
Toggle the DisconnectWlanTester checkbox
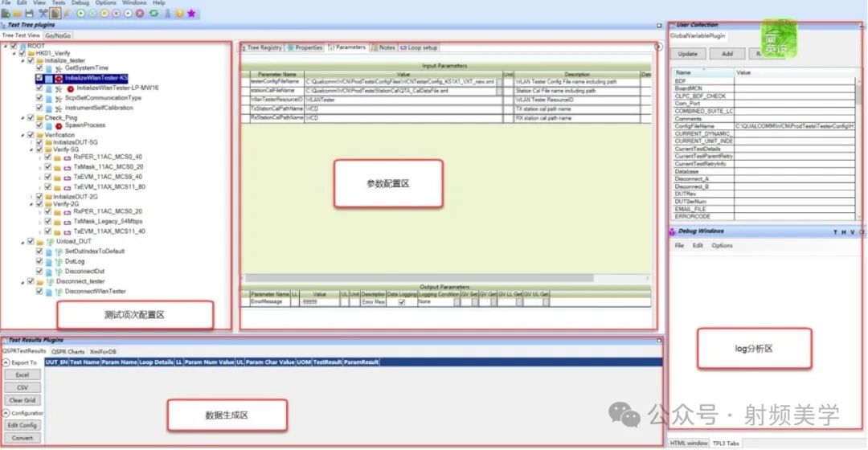(39, 291)
